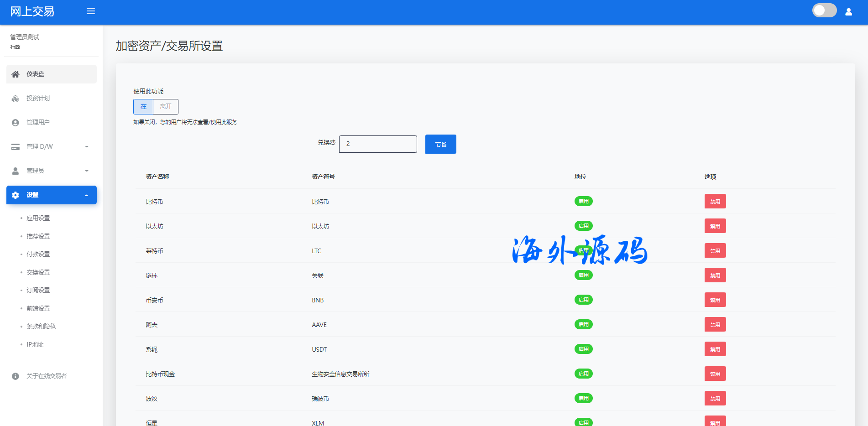The image size is (868, 426).
Task: Open the user profile icon in header
Action: click(x=848, y=12)
